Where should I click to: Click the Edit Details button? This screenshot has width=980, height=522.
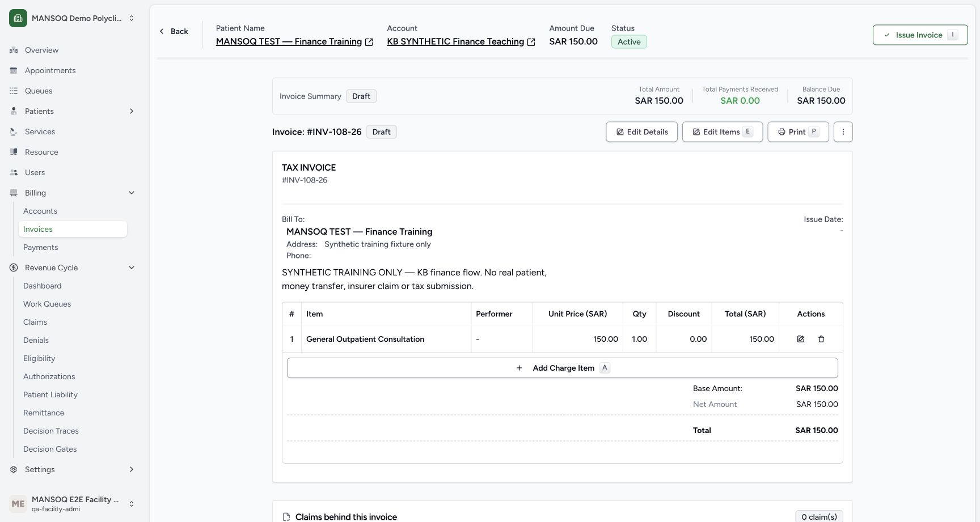[x=641, y=132]
